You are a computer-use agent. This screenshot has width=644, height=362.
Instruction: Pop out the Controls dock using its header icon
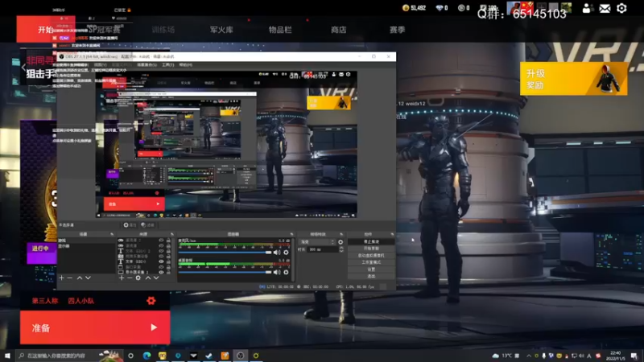coord(392,234)
